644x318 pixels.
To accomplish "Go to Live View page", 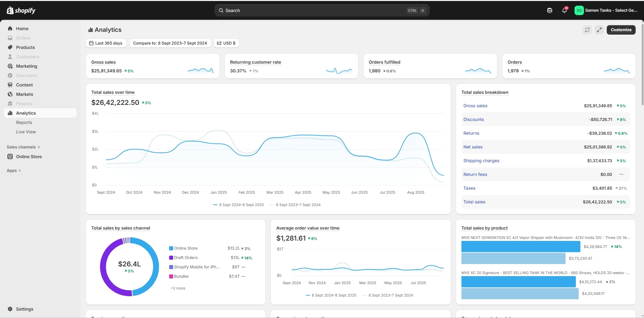I will pos(26,132).
